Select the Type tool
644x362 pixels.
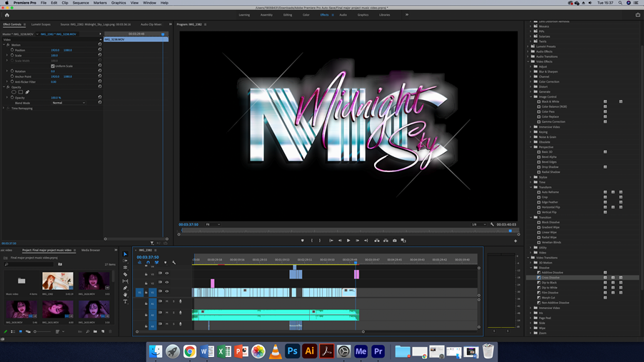125,301
